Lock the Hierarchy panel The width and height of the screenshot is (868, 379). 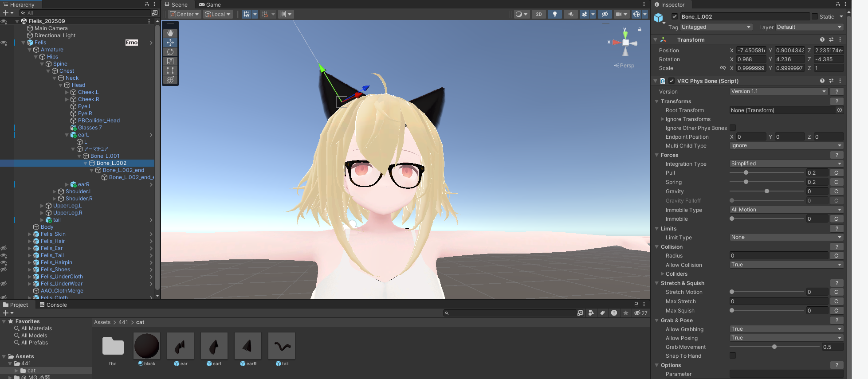pos(147,4)
